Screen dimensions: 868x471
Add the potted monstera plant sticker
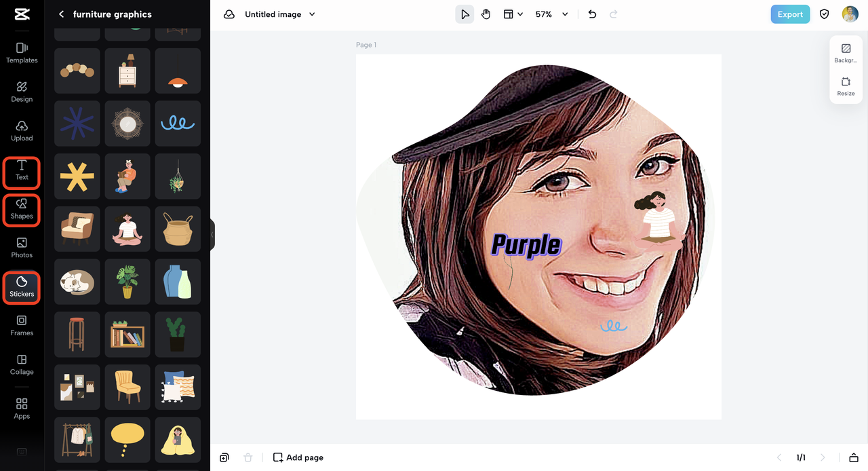click(x=127, y=282)
